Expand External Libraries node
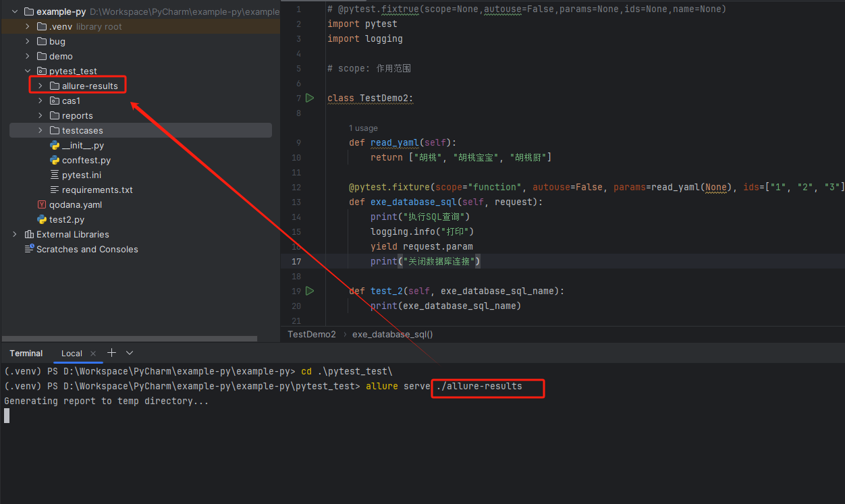The width and height of the screenshot is (845, 504). pyautogui.click(x=15, y=234)
